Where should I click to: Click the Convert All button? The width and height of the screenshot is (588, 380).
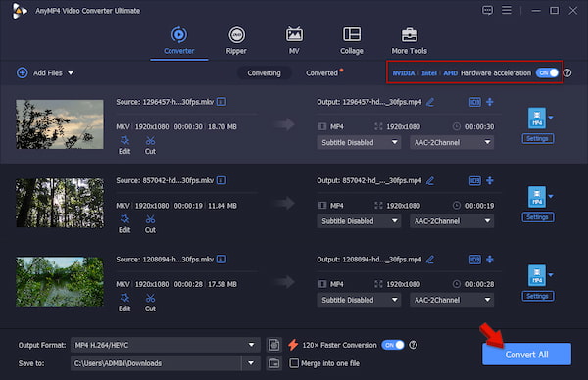[526, 355]
